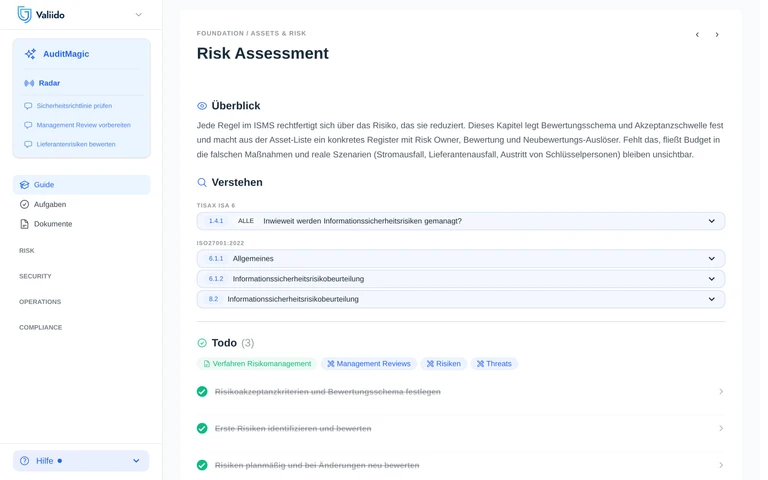Expand the 8.2 Informationssicherheitsrisikobeurteilung chevron
The image size is (768, 480).
pos(712,299)
